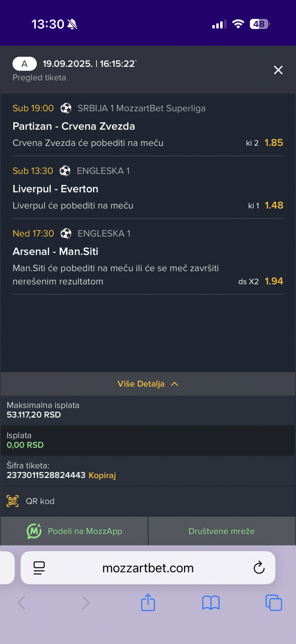
Task: Open the Arsenal - Man.Siti match
Action: (x=55, y=251)
